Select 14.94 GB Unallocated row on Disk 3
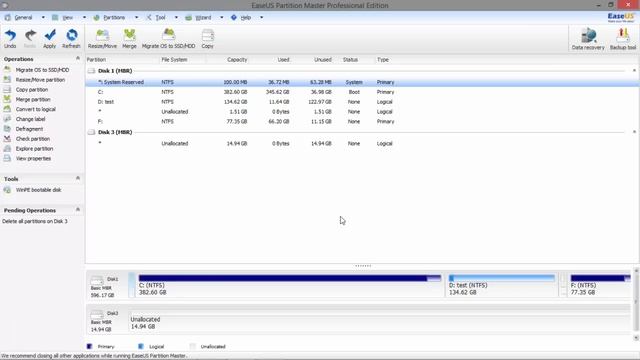 (362, 143)
